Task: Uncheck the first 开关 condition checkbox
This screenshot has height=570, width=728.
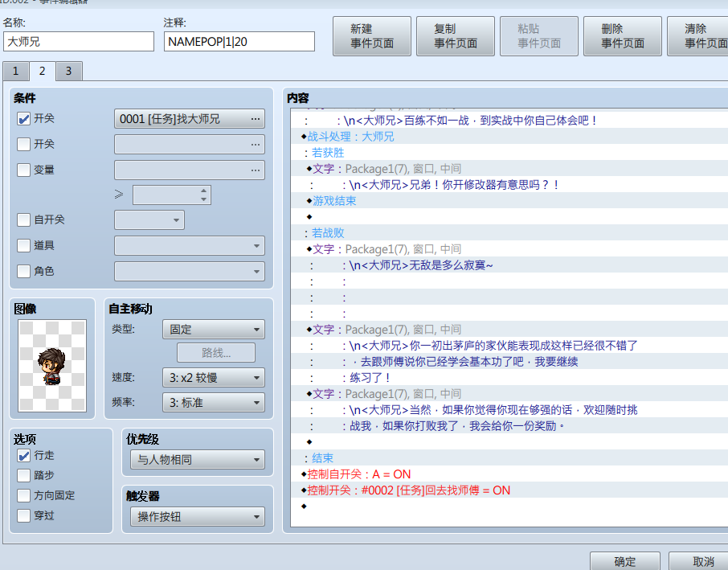Action: coord(23,119)
